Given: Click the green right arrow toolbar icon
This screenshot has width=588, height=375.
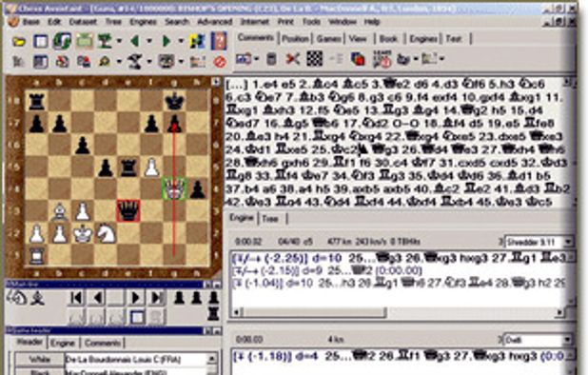Looking at the screenshot, I should pyautogui.click(x=167, y=41).
